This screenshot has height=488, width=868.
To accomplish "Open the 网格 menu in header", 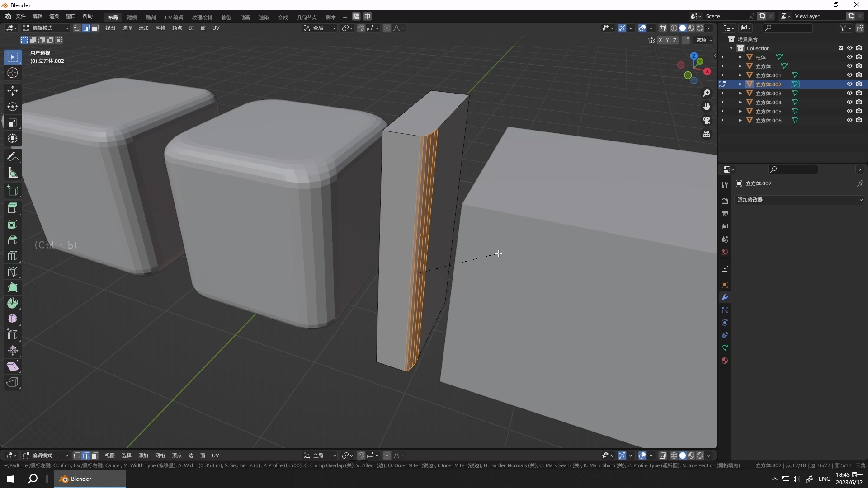I will 160,28.
